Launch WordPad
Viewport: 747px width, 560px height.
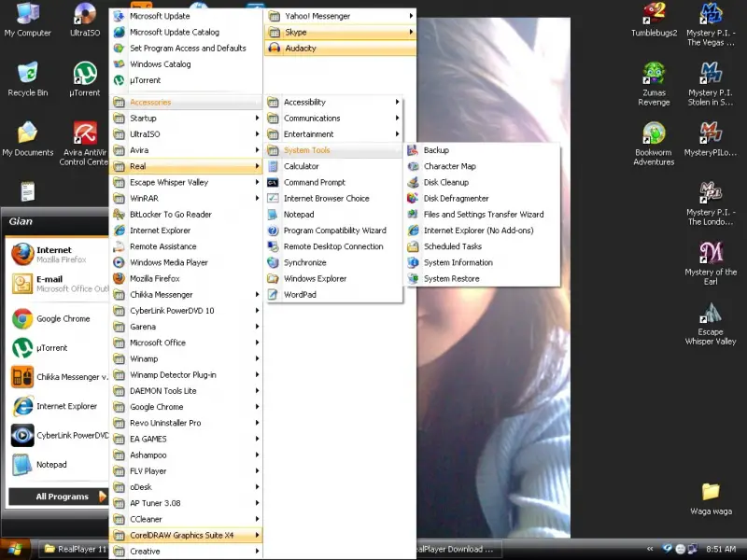[x=333, y=295]
